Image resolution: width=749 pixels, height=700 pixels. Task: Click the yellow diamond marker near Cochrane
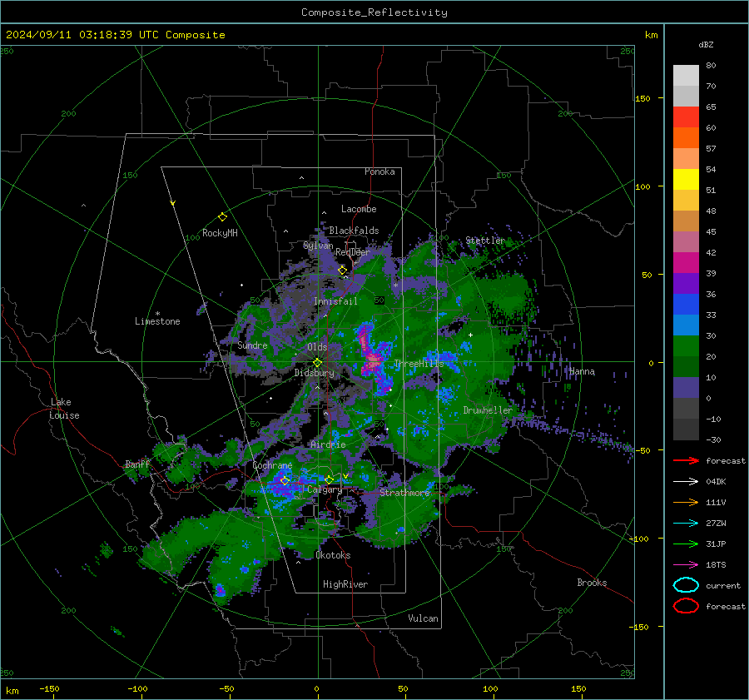[285, 481]
